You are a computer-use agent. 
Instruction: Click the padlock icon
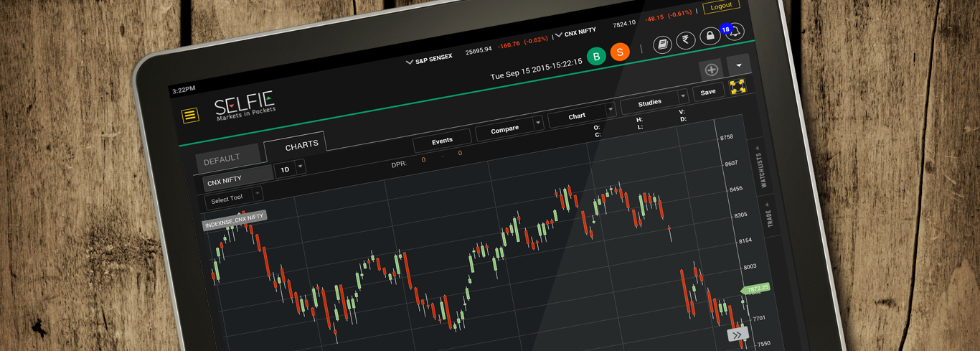tap(710, 36)
